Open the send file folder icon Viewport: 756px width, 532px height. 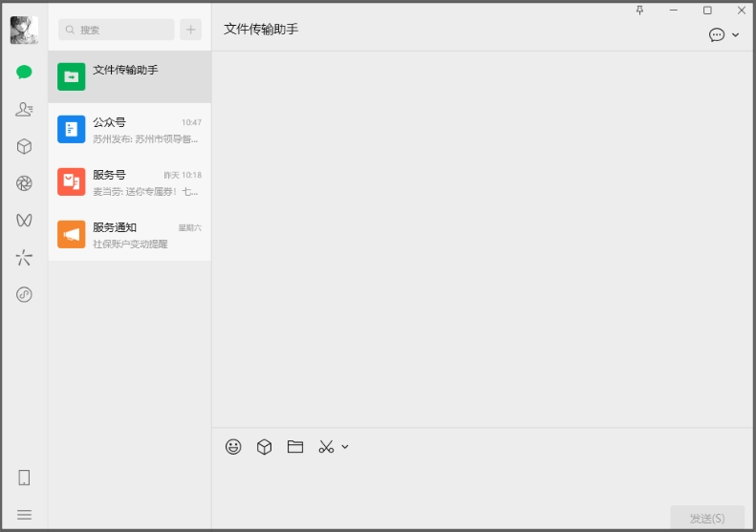(295, 447)
